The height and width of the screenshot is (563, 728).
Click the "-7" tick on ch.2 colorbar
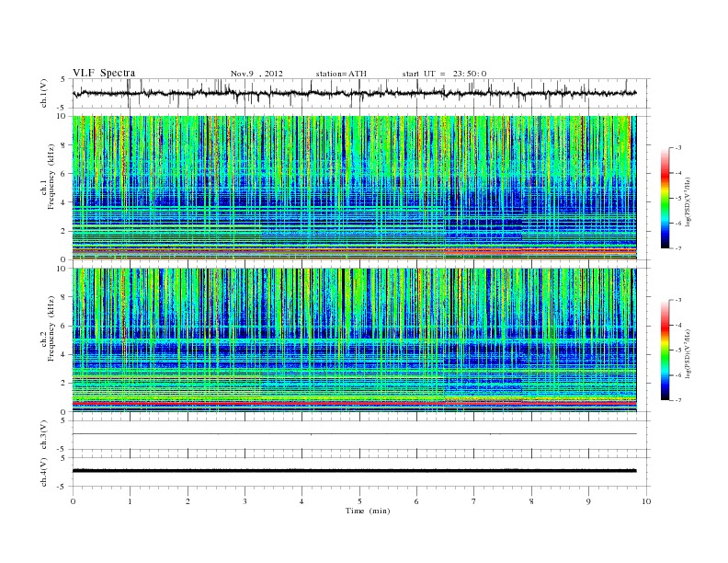[678, 400]
